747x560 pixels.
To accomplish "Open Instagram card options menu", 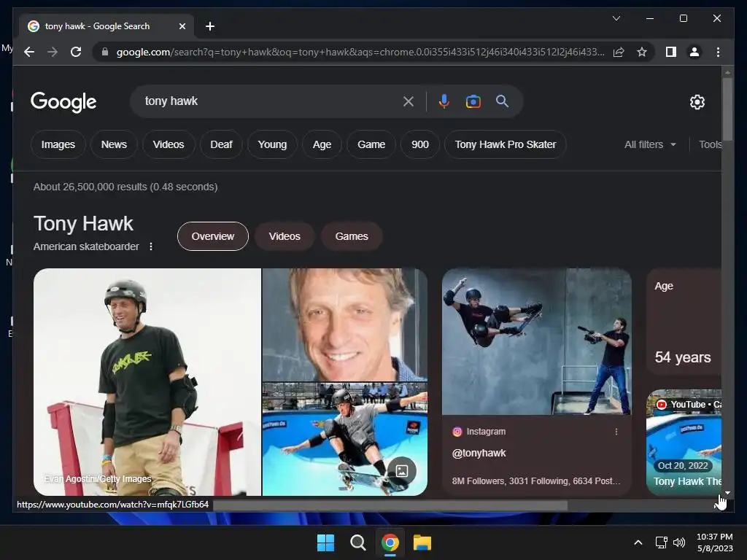I will click(616, 432).
